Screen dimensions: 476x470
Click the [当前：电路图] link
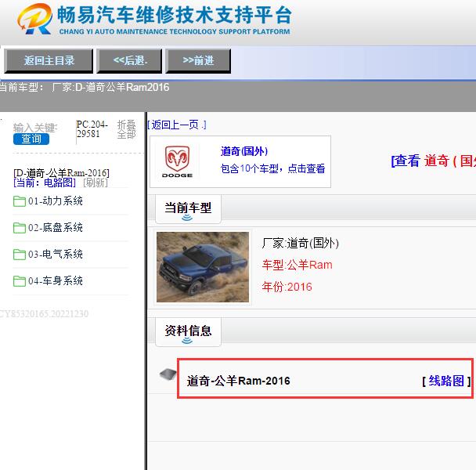[x=45, y=183]
